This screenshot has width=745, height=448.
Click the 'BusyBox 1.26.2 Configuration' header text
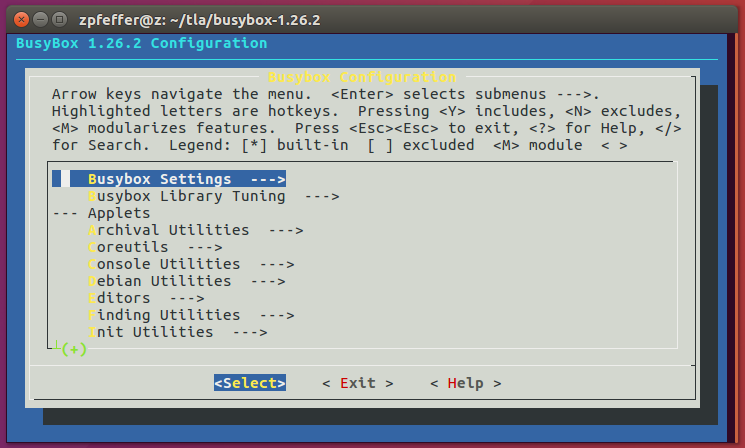(x=142, y=43)
